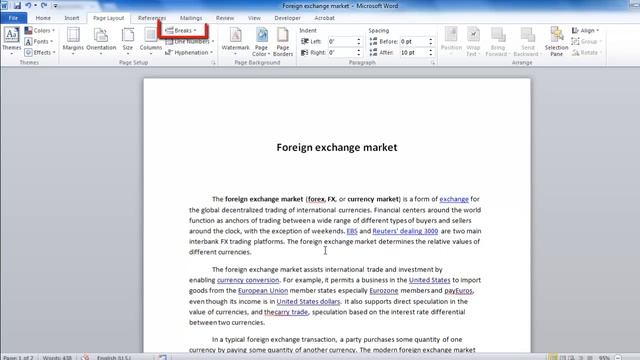Follow the 'Reuters' dealing 3000' link
Screen dimensions: 640x360
click(405, 231)
